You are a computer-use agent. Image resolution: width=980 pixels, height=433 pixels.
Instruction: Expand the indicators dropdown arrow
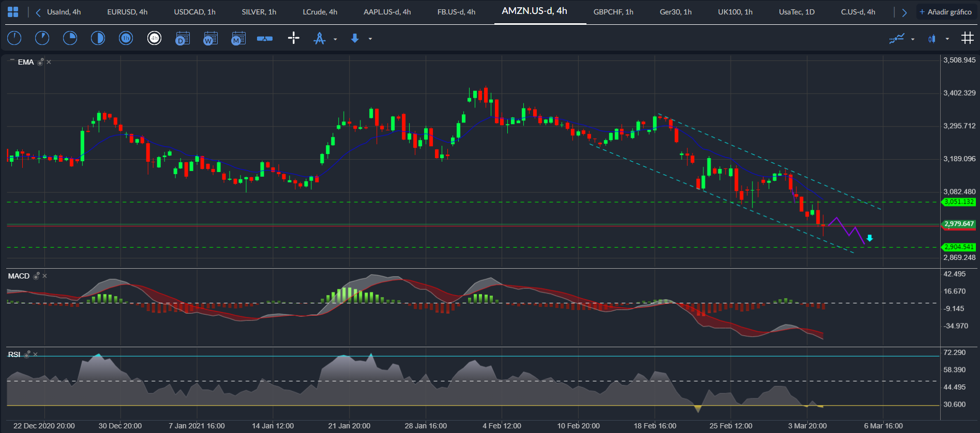click(913, 39)
